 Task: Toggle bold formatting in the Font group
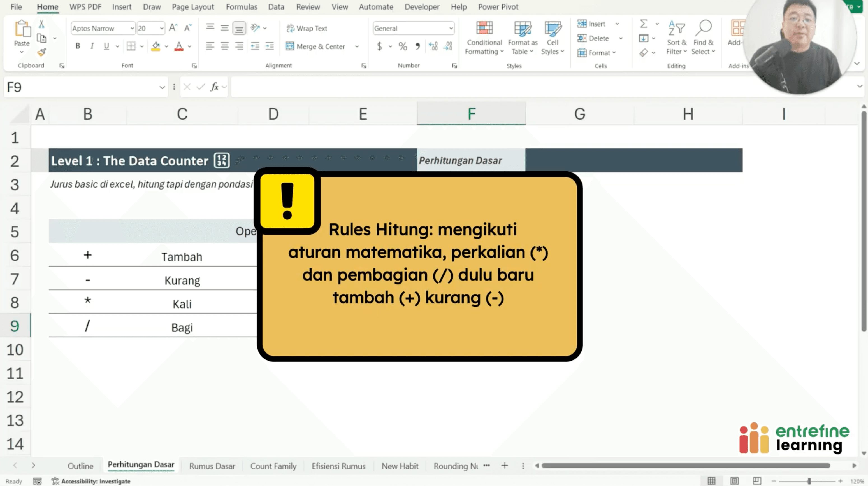[78, 46]
